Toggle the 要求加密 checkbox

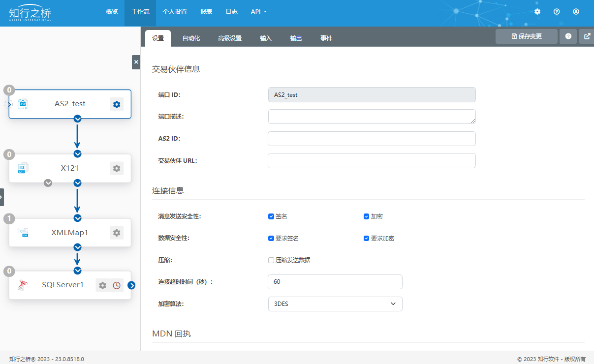tap(366, 239)
